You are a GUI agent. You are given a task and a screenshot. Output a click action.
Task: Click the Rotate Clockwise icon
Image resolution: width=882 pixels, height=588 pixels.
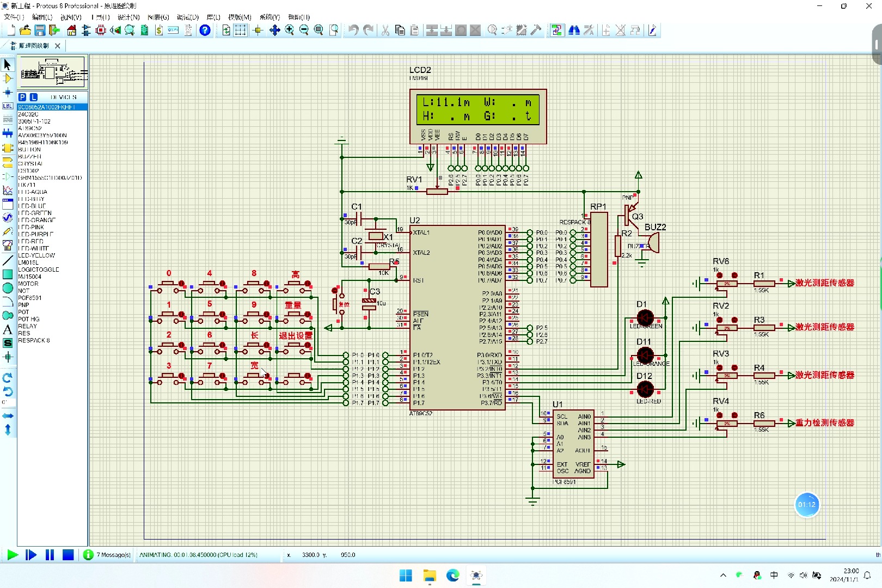click(x=7, y=377)
